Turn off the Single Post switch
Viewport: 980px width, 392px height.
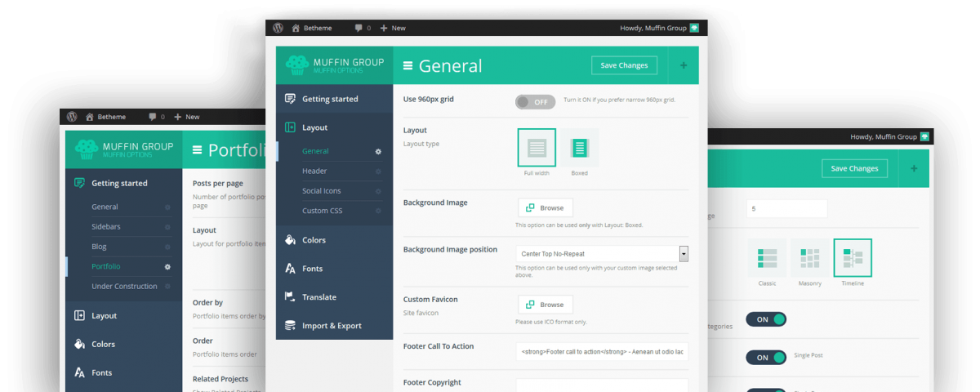(x=765, y=358)
